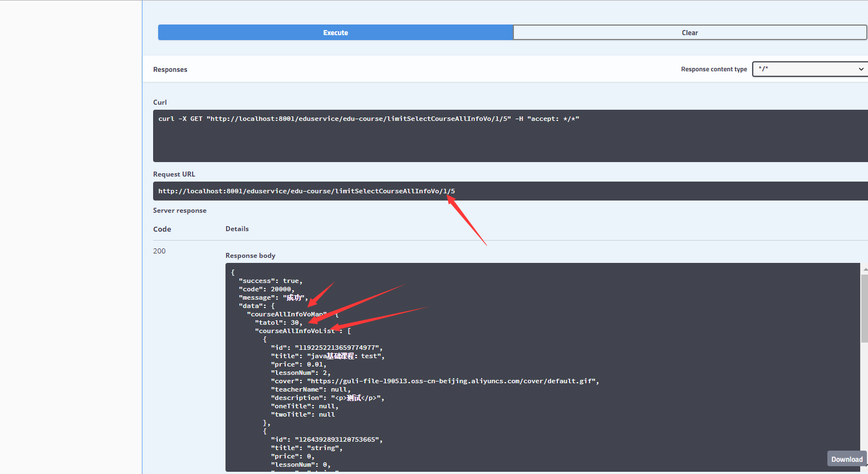Click the id 1264392893120753665 line
Viewport: 868px width, 474px height.
(327, 439)
